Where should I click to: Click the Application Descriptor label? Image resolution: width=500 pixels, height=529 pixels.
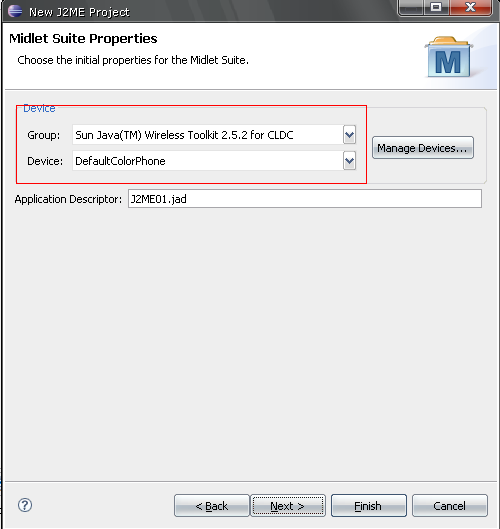click(x=68, y=199)
